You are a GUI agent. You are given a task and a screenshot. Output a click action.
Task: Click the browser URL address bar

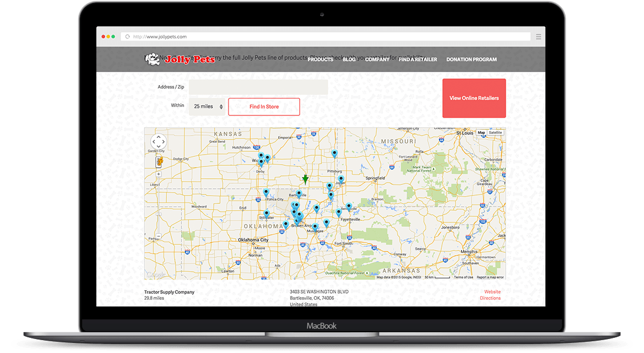point(326,36)
